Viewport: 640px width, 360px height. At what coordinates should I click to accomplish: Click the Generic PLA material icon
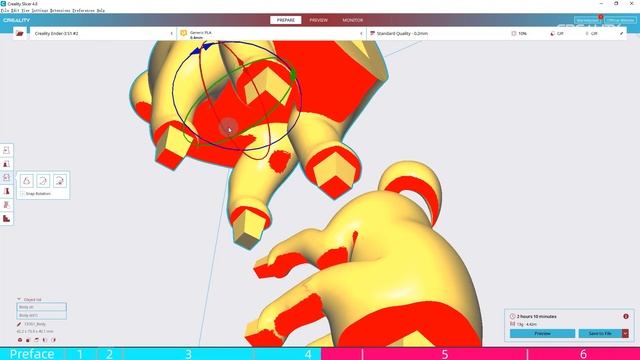(x=184, y=33)
